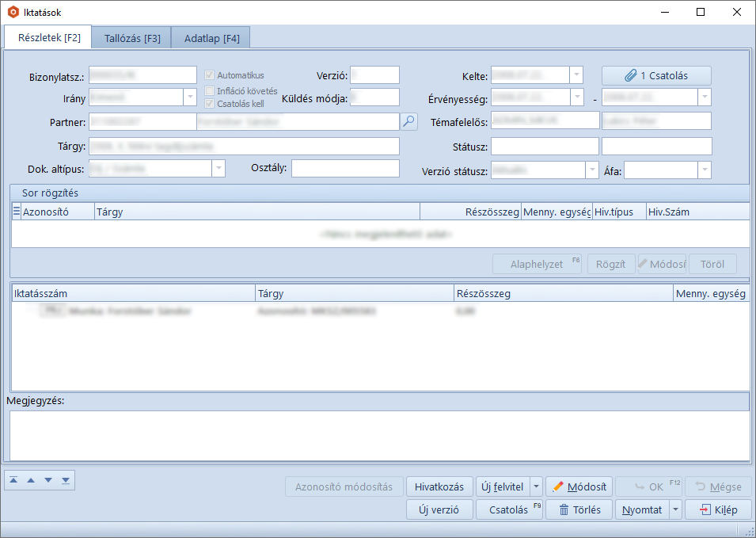The height and width of the screenshot is (538, 756).
Task: Click into the Megjegyzés text area
Action: (x=378, y=434)
